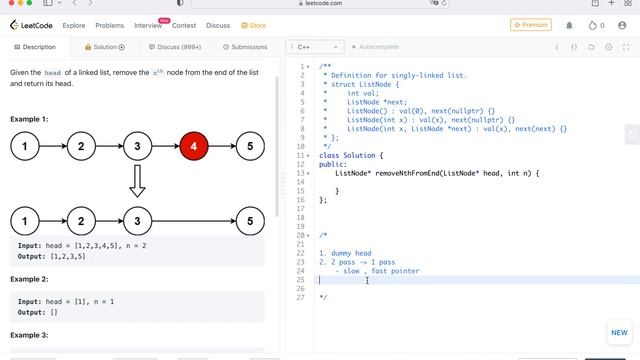Image resolution: width=640 pixels, height=360 pixels.
Task: Open the C++ language dropdown
Action: coord(315,47)
